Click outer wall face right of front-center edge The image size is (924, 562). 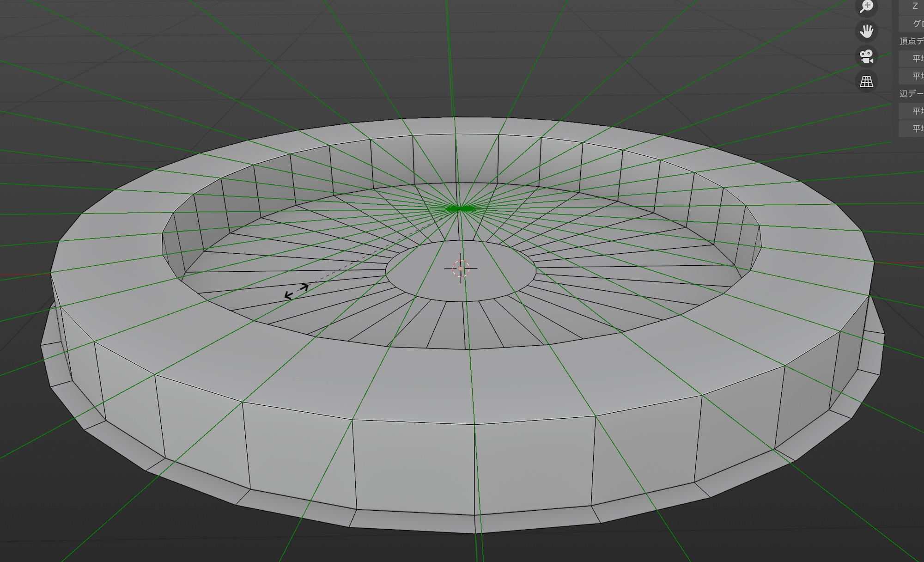click(x=534, y=464)
